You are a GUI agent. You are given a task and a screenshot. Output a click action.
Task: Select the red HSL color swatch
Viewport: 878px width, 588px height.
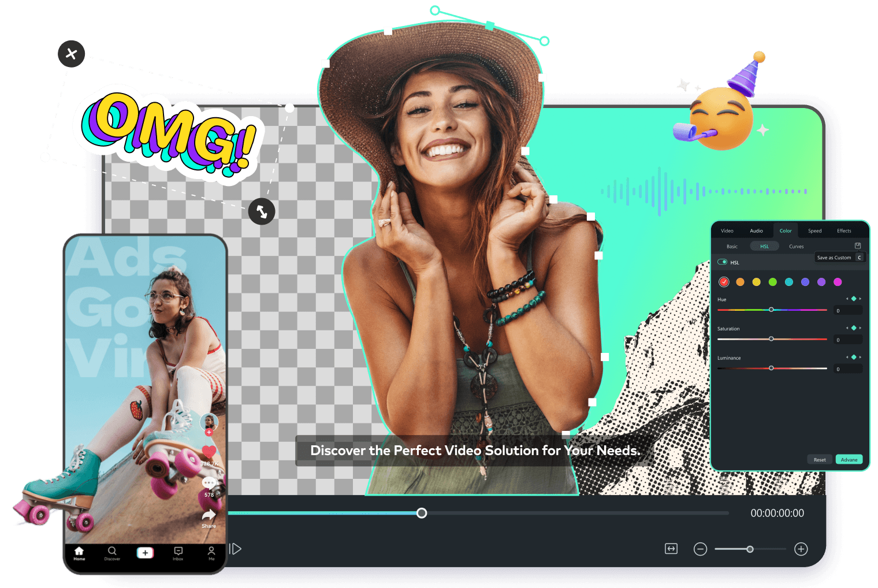pos(724,282)
